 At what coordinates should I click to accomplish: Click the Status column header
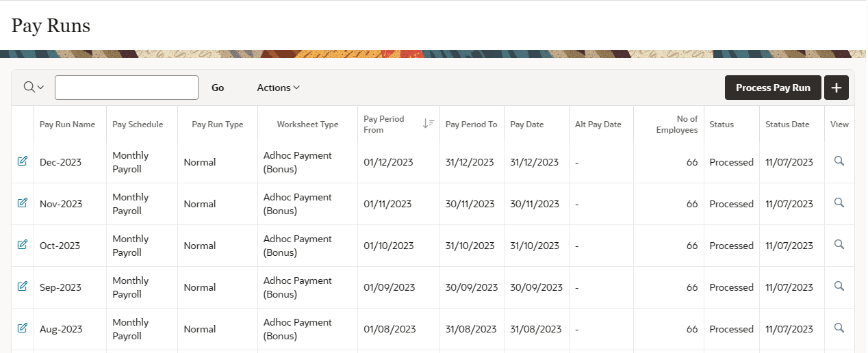[x=722, y=125]
